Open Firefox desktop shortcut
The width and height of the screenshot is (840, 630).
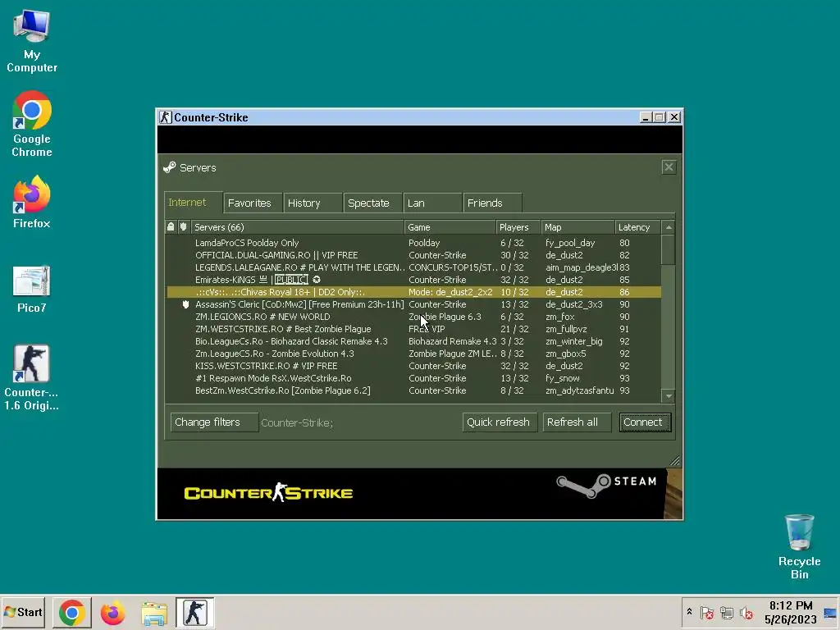(32, 202)
